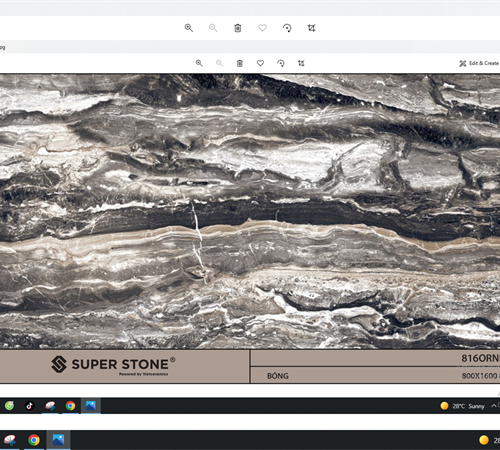Select the Photos app on the bottommost taskbar
Image resolution: width=500 pixels, height=450 pixels.
58,440
